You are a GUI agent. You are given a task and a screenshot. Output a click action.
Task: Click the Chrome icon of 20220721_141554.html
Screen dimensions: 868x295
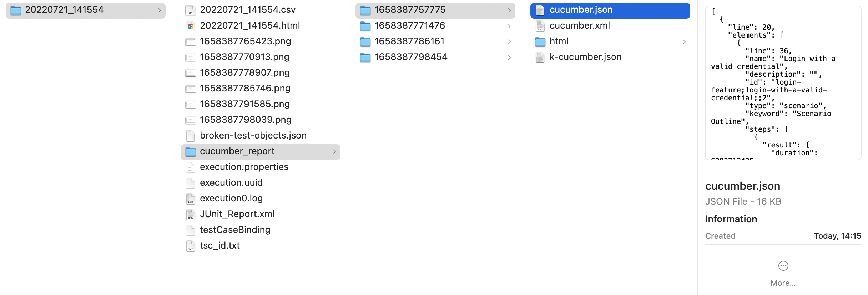pyautogui.click(x=191, y=26)
